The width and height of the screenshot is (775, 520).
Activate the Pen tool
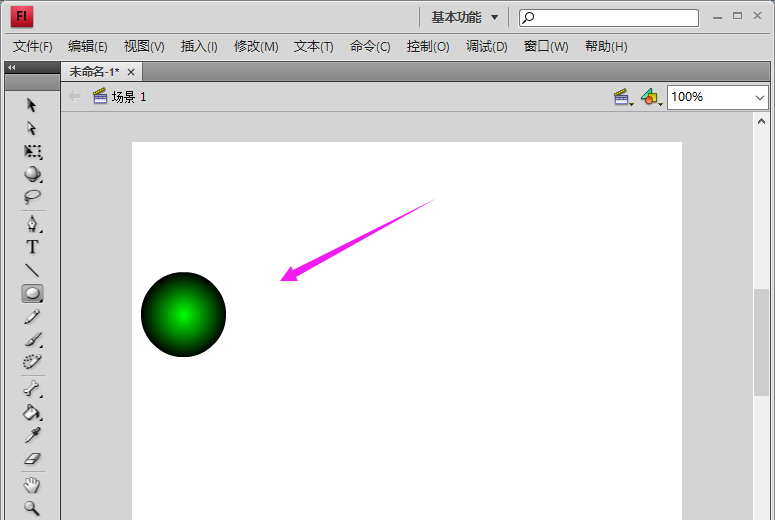[33, 224]
